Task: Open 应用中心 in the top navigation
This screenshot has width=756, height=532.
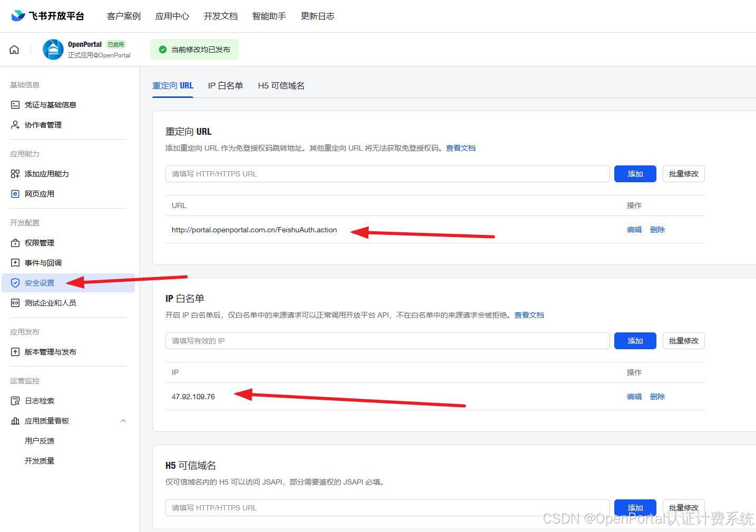Action: point(172,16)
